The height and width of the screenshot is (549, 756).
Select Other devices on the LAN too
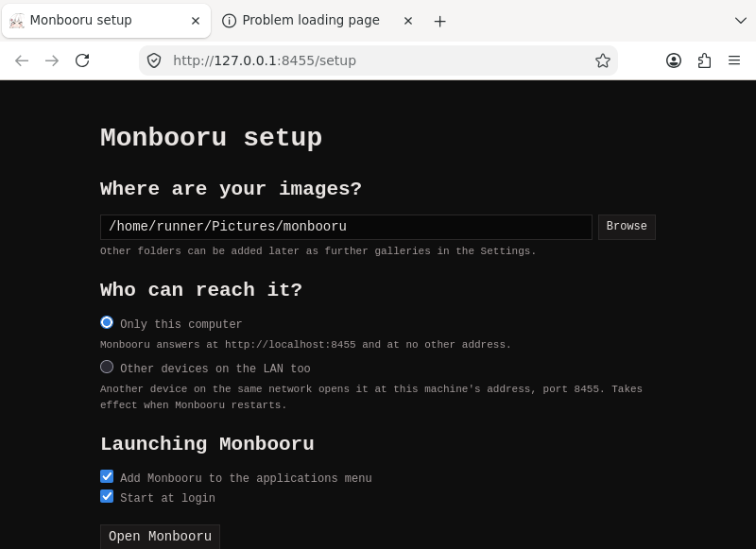(107, 367)
